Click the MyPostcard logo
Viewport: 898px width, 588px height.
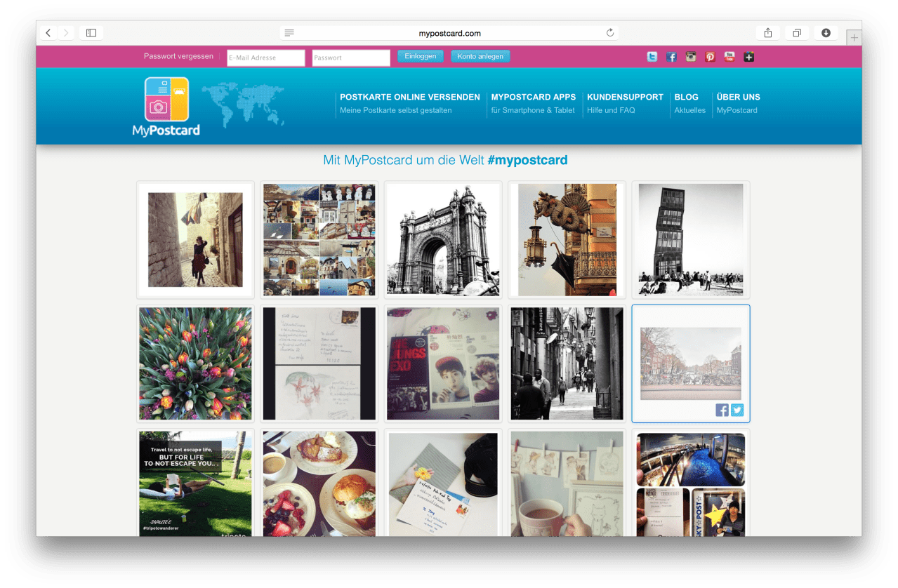pos(166,106)
